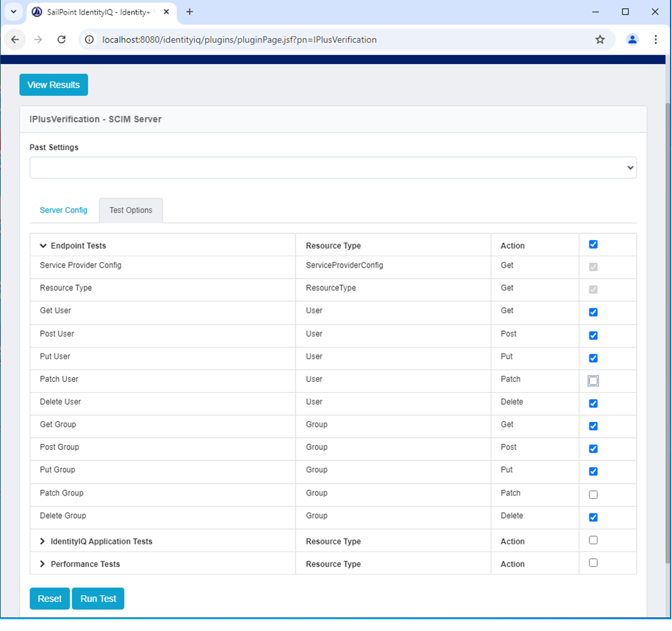The image size is (672, 631).
Task: Expand the Performance Tests section
Action: point(43,564)
